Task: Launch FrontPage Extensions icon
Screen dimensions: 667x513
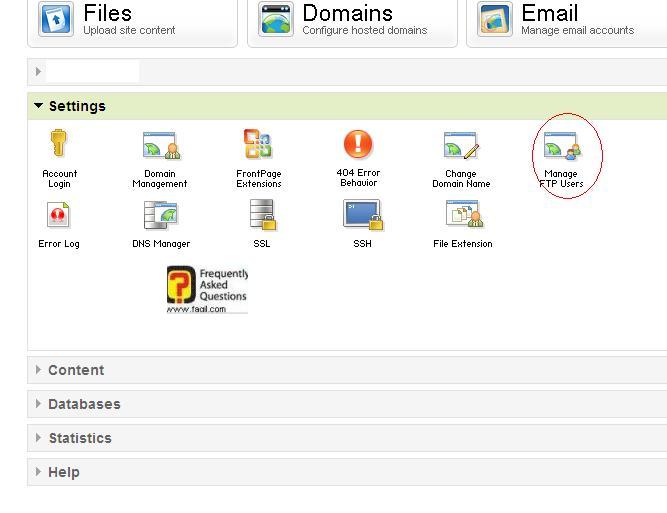Action: pyautogui.click(x=258, y=146)
